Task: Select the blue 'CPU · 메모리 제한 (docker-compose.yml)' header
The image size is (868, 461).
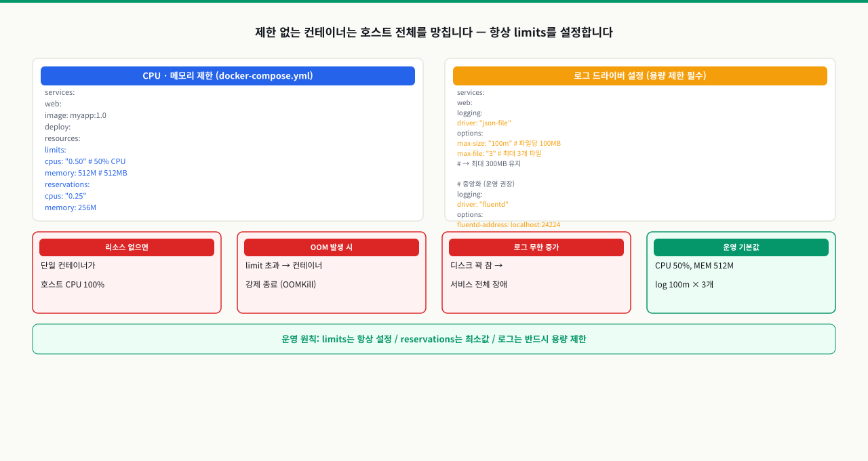Action: 228,76
